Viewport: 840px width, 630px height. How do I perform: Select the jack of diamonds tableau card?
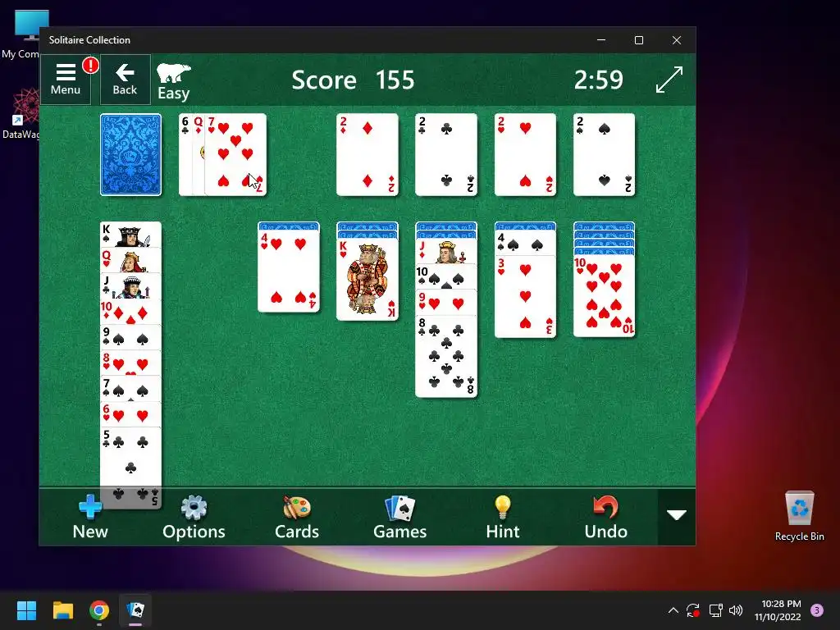pyautogui.click(x=445, y=251)
